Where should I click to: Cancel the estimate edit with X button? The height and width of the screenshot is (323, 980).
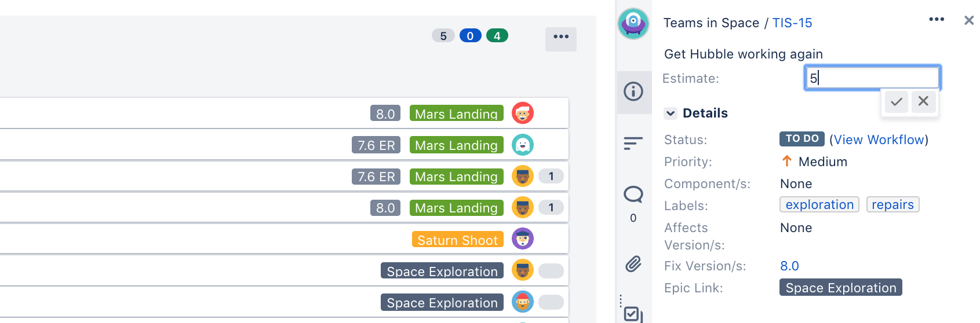[x=923, y=102]
